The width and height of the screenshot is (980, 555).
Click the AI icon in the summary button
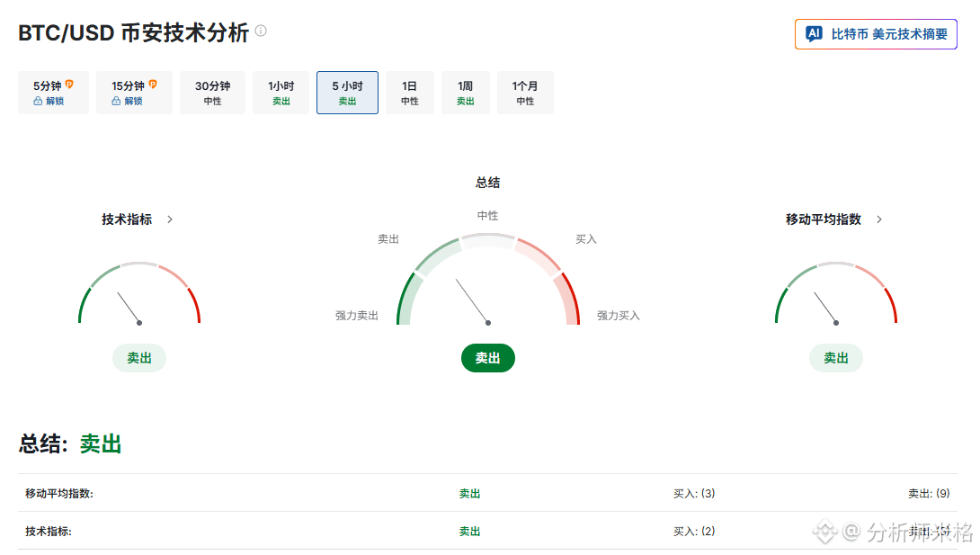814,34
